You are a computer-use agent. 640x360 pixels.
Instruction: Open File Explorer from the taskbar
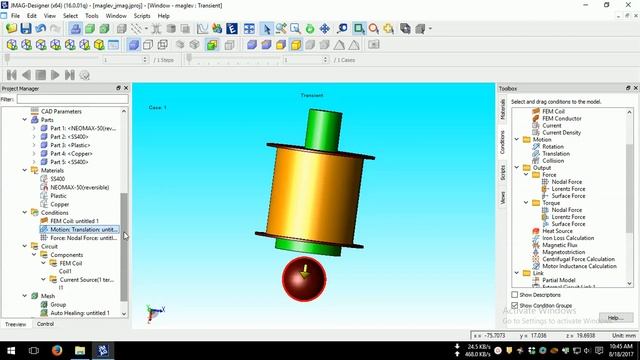pos(80,350)
